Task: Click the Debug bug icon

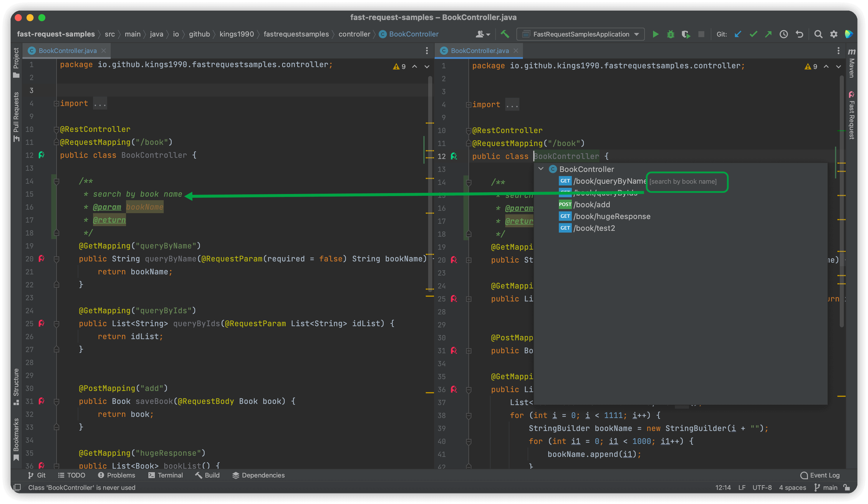Action: pos(670,34)
